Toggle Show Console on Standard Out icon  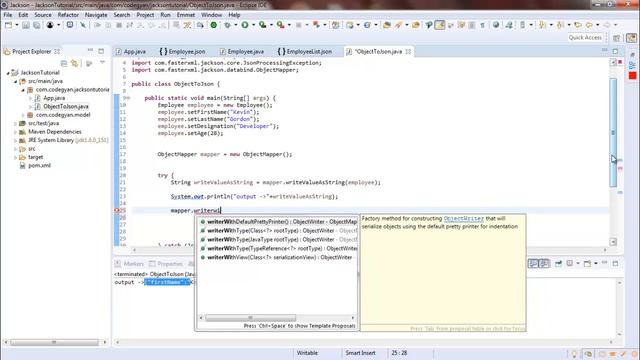[x=533, y=264]
